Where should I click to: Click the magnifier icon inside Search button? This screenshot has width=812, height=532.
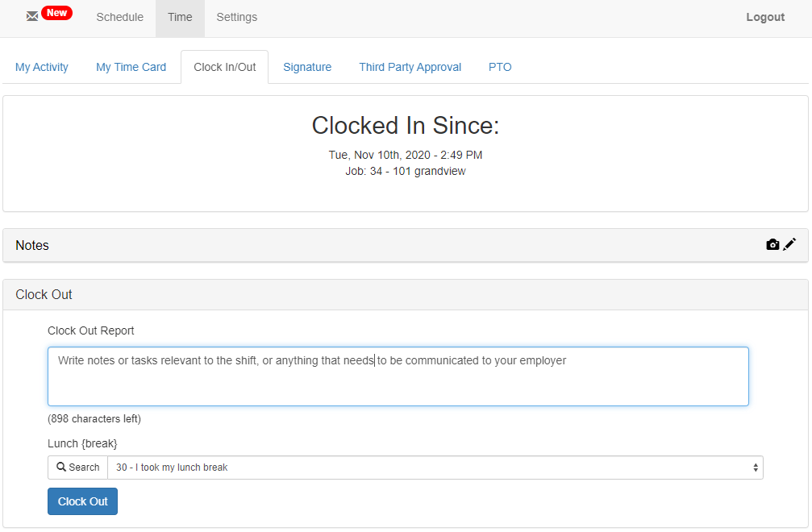pyautogui.click(x=62, y=468)
